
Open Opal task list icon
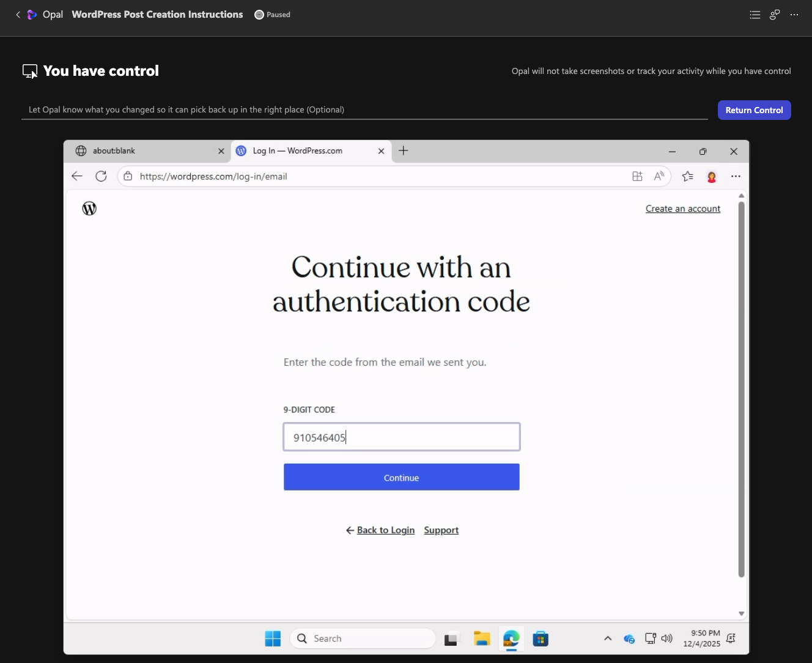click(755, 15)
